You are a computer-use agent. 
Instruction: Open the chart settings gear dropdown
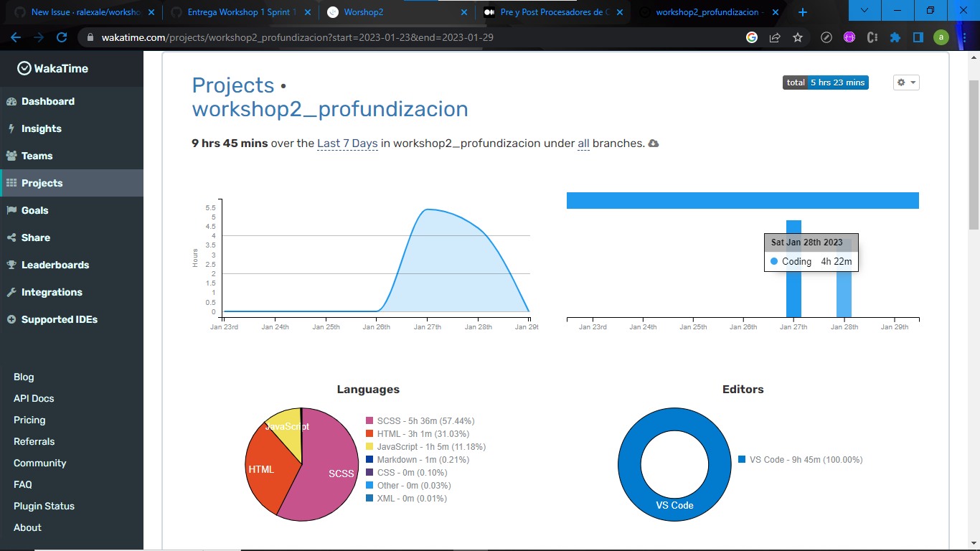click(905, 82)
